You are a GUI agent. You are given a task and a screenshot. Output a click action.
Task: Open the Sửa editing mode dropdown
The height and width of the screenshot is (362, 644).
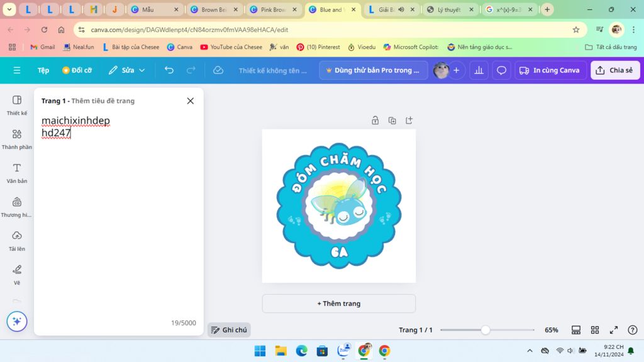coord(126,70)
